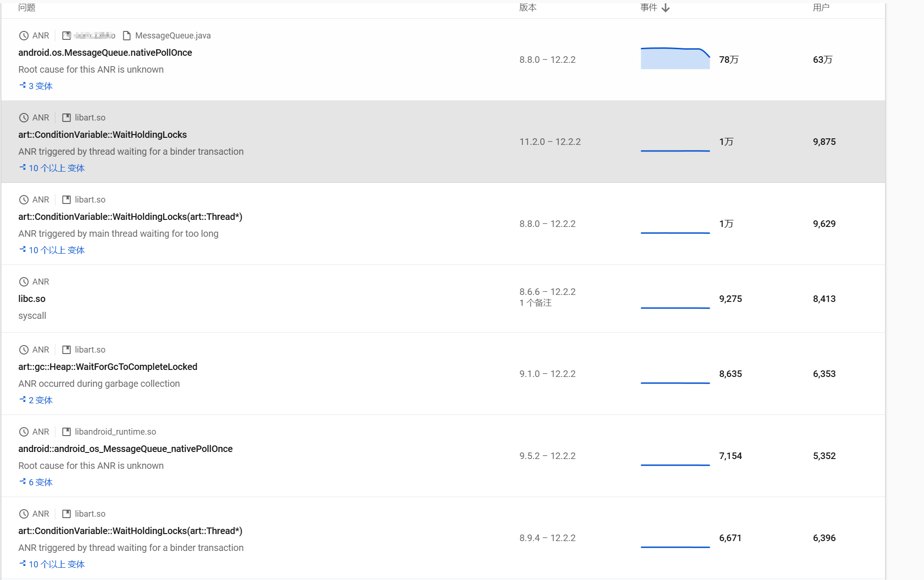The width and height of the screenshot is (924, 580).
Task: Click the ANR clock icon on the libc.so row
Action: click(x=23, y=282)
